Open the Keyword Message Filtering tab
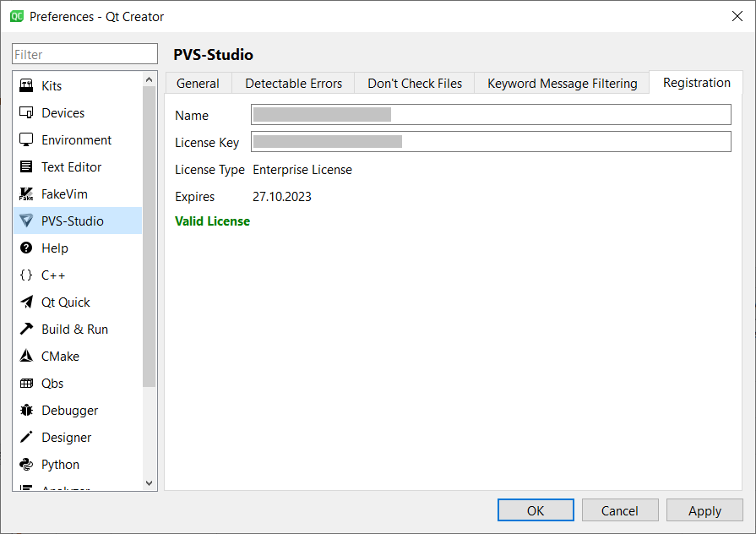756x534 pixels. (x=561, y=83)
